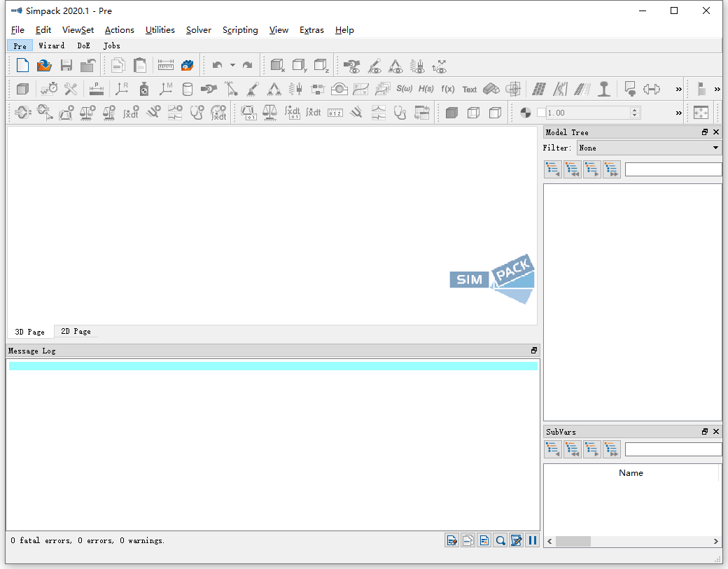Create an H(s) transfer function
The image size is (728, 569).
pyautogui.click(x=426, y=89)
